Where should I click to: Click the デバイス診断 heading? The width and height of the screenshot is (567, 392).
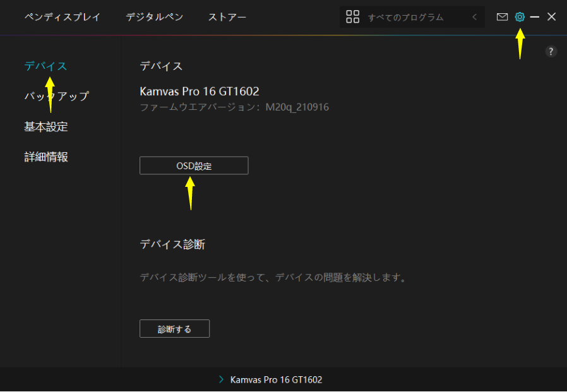pos(172,244)
